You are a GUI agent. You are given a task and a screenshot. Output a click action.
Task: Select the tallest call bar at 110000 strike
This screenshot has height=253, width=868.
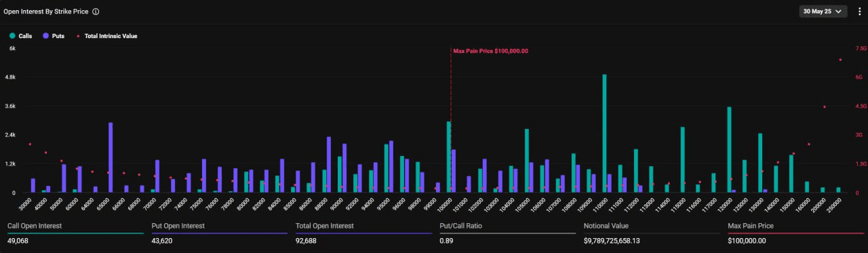click(x=604, y=134)
